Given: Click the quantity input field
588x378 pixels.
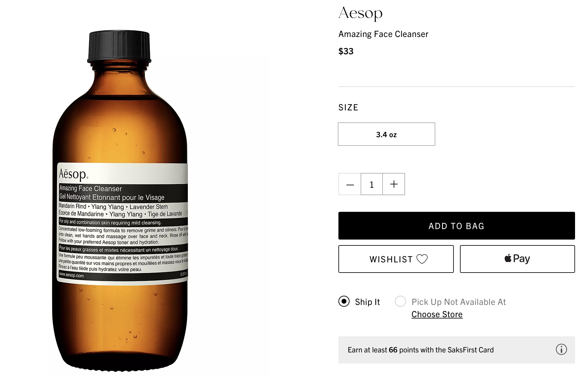Looking at the screenshot, I should (371, 184).
